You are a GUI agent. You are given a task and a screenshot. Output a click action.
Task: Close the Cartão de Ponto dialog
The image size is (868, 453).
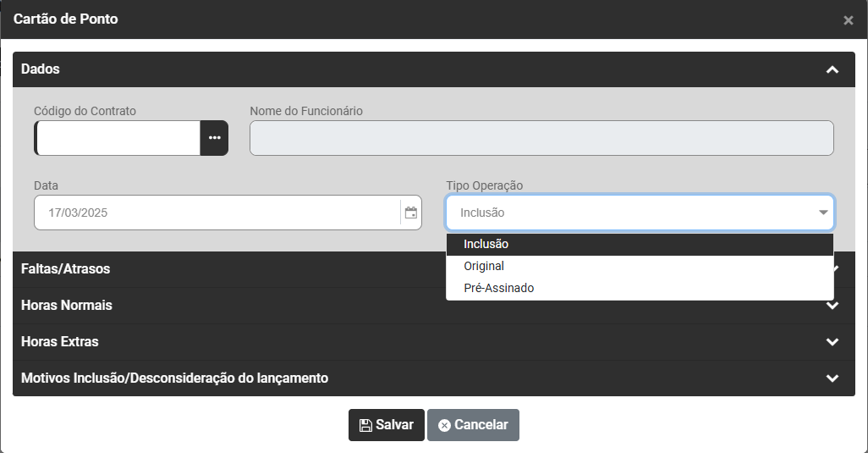click(x=848, y=20)
